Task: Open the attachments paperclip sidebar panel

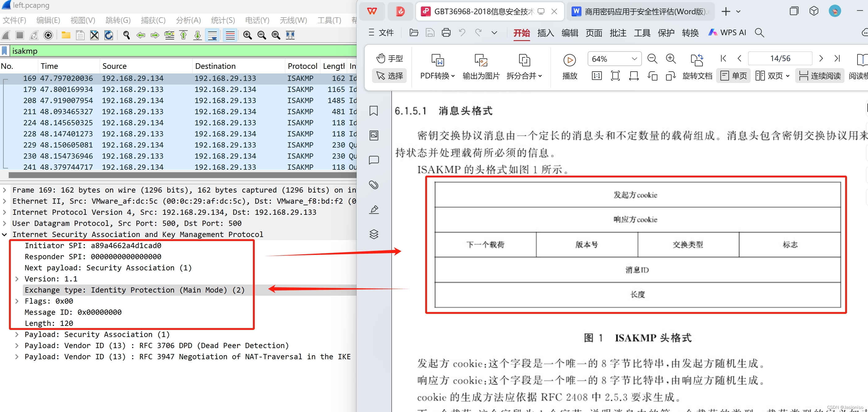Action: 374,185
